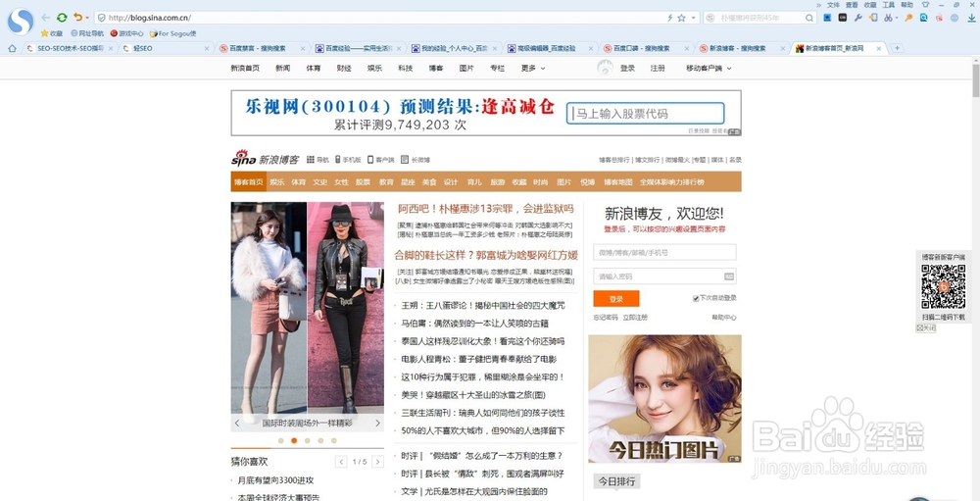980x501 pixels.
Task: Focus the 请输入密码 password field
Action: pos(665,276)
